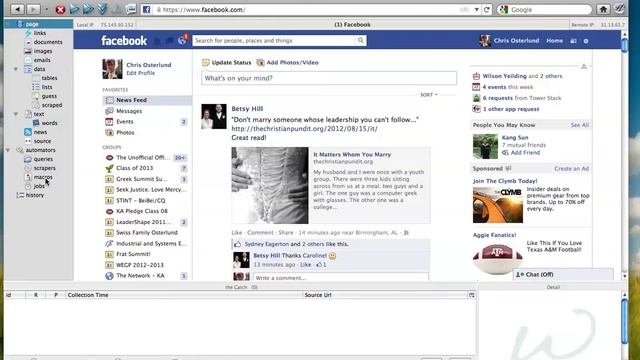This screenshot has width=640, height=360.
Task: Click the blue downward arrows icon
Action: [102, 9]
